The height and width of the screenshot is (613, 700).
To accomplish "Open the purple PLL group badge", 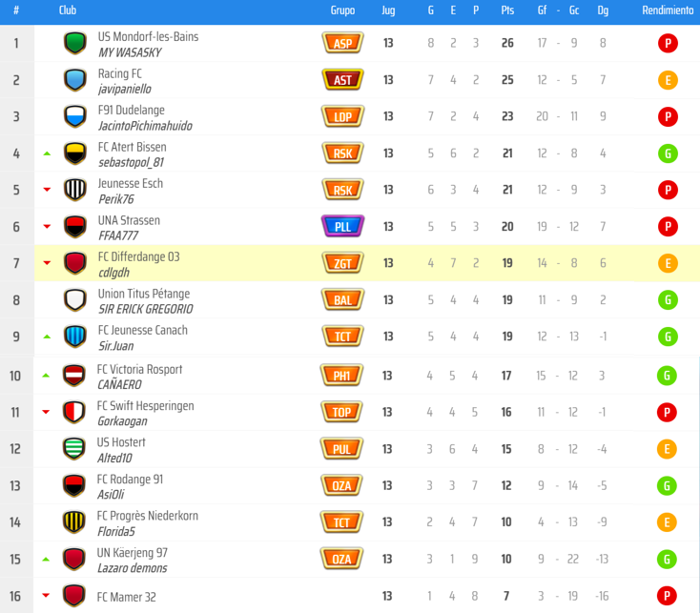I will coord(342,227).
